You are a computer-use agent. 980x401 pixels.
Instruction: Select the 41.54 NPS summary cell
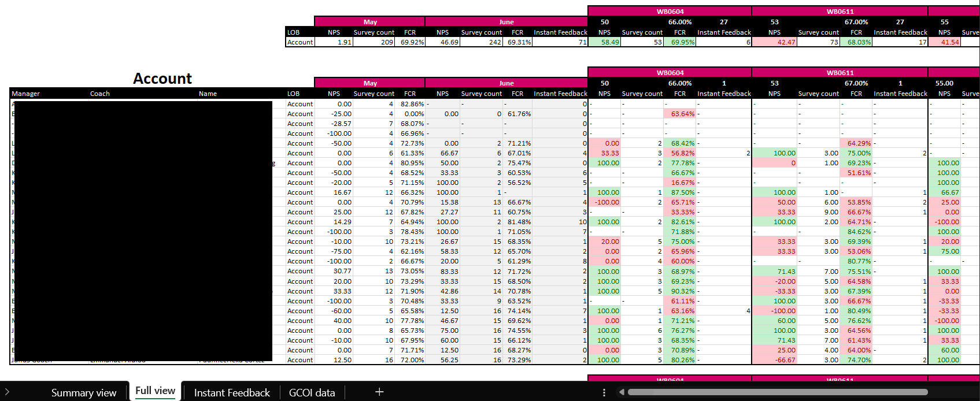pos(945,42)
